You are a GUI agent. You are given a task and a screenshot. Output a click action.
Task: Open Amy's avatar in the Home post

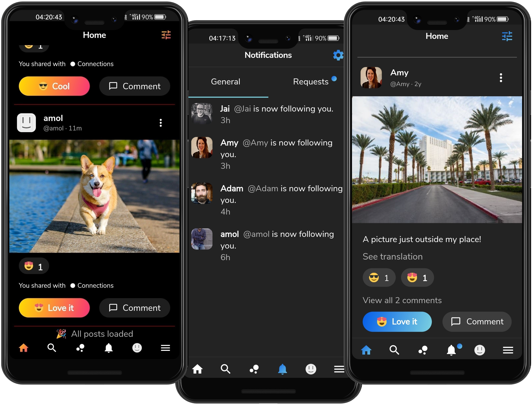coord(371,78)
